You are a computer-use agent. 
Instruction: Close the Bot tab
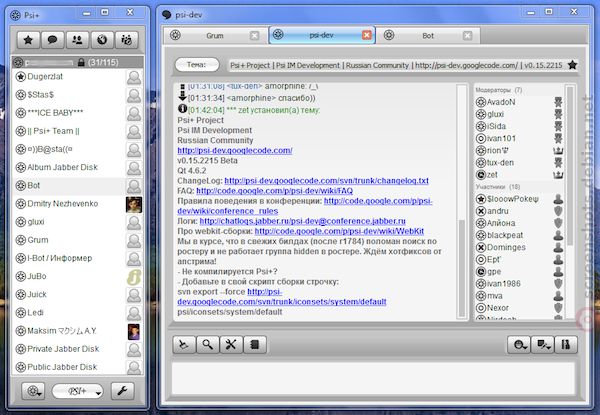[x=467, y=36]
